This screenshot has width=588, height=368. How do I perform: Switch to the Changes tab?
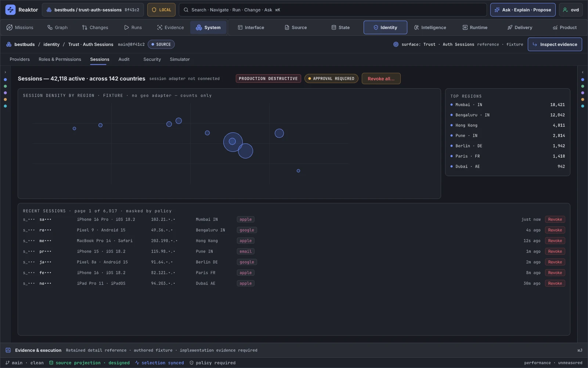(x=95, y=28)
